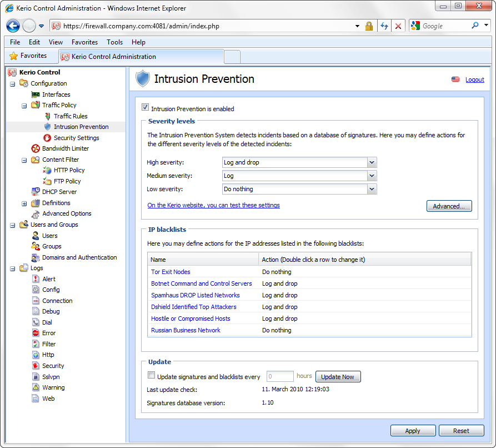Click the Traffic Rules icon
The image size is (496, 448).
pyautogui.click(x=47, y=116)
